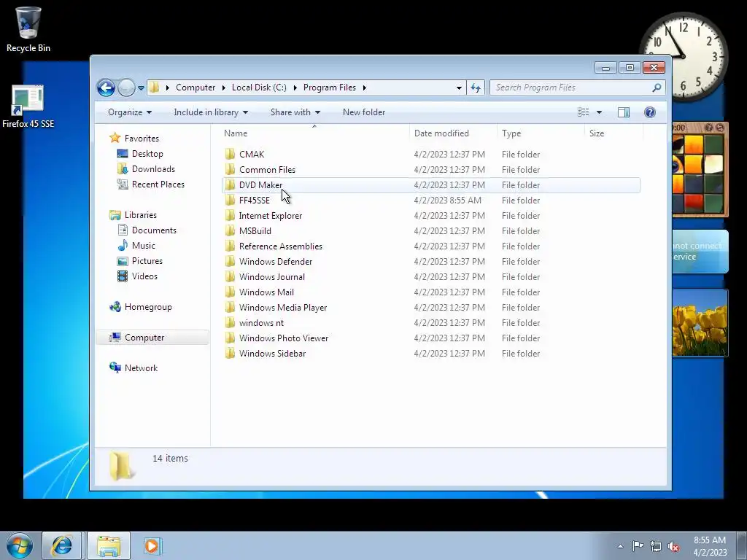Launch Internet Explorer from the taskbar
Viewport: 747px width, 560px height.
(61, 545)
